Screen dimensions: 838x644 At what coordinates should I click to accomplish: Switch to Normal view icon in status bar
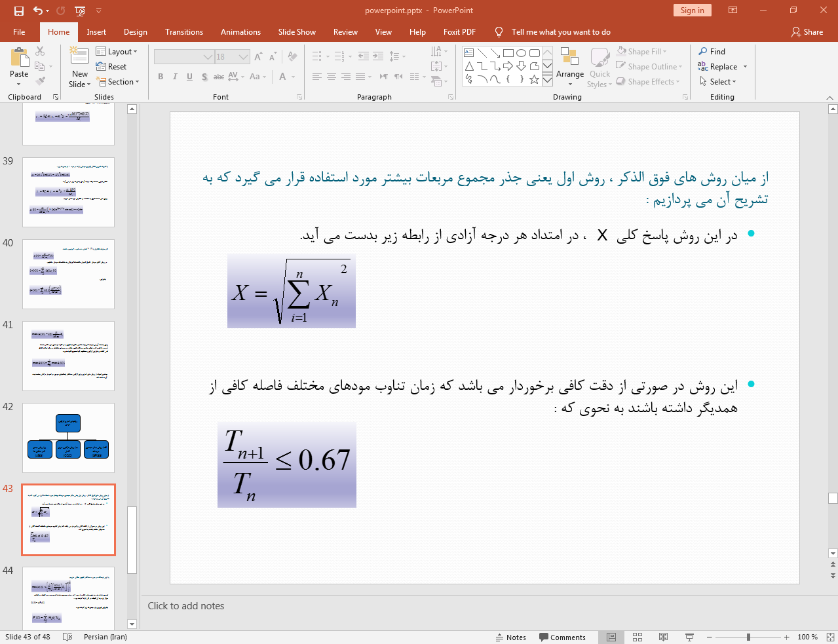pos(611,637)
